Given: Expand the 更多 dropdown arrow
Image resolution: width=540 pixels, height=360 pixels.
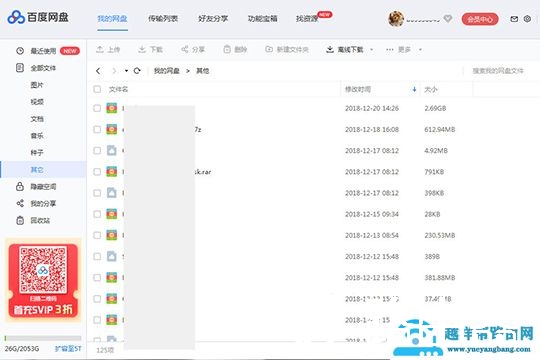Looking at the screenshot, I should [420, 50].
